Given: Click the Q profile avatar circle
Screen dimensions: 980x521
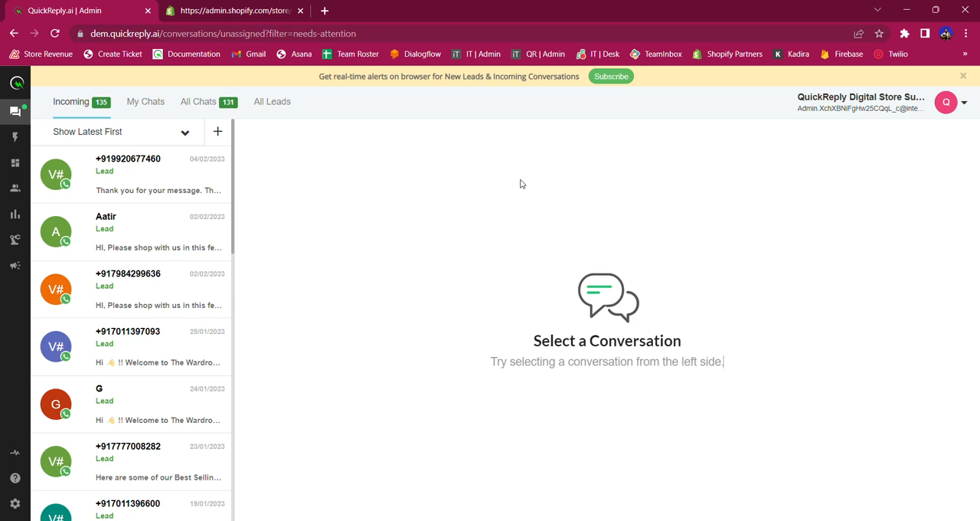Looking at the screenshot, I should pyautogui.click(x=946, y=102).
